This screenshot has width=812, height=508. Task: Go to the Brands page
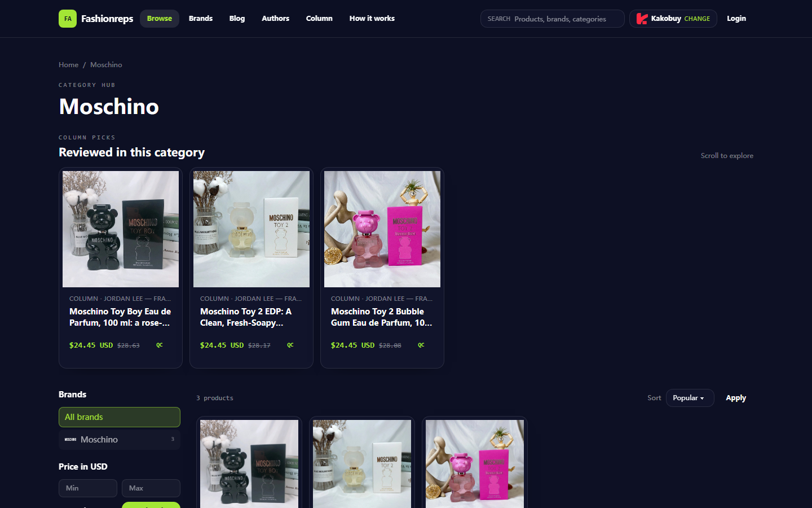[201, 19]
